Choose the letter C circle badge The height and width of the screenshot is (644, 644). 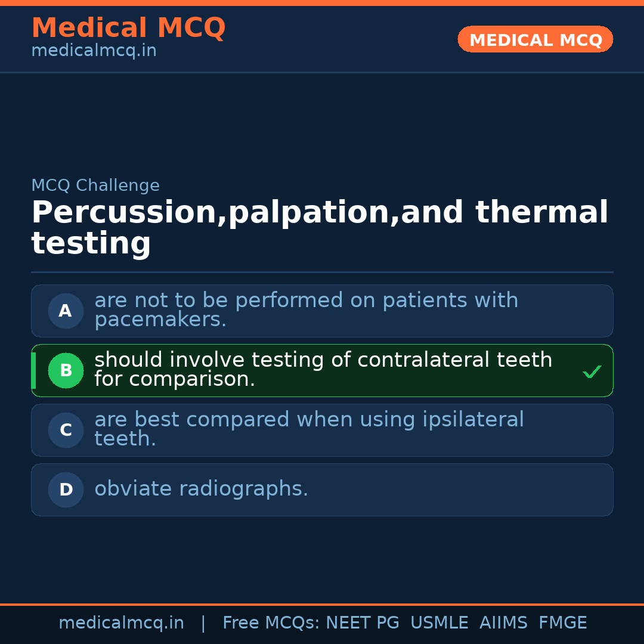(66, 430)
